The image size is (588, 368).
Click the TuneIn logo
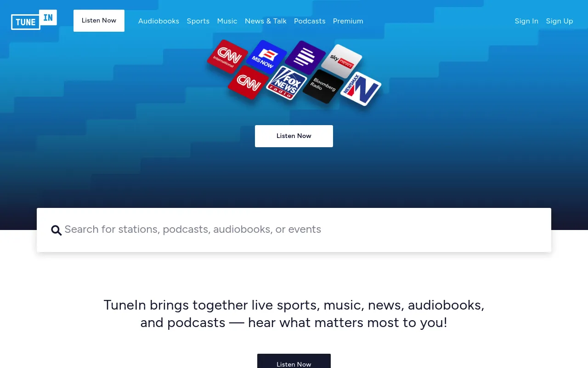coord(34,20)
